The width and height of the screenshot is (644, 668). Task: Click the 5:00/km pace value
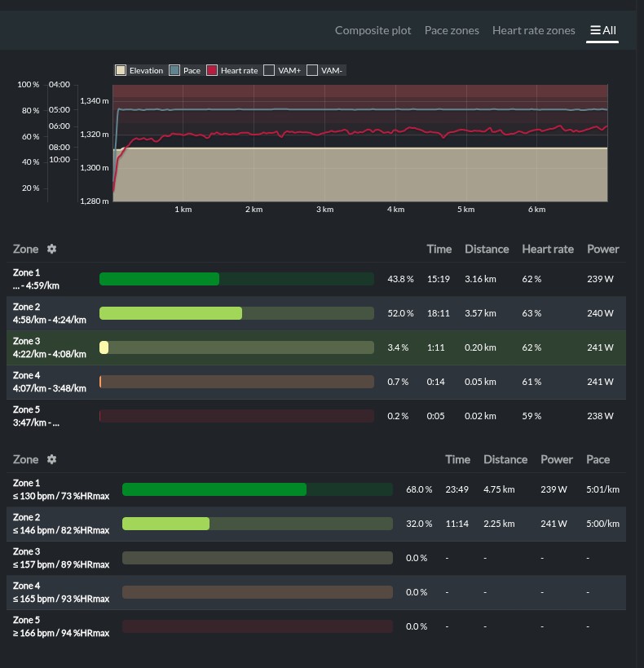tap(602, 524)
